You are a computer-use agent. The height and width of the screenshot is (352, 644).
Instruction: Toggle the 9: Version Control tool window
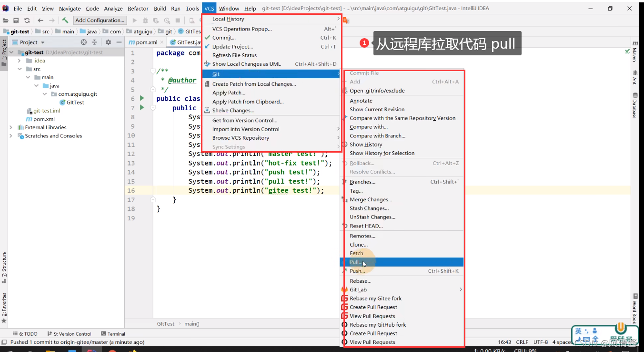coord(70,334)
